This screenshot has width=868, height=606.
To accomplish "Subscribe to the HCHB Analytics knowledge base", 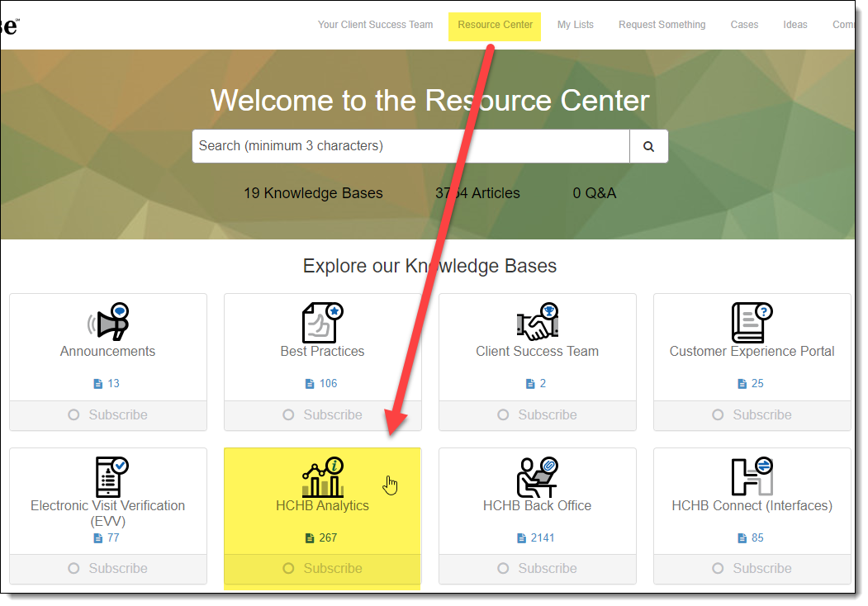I will coord(323,569).
